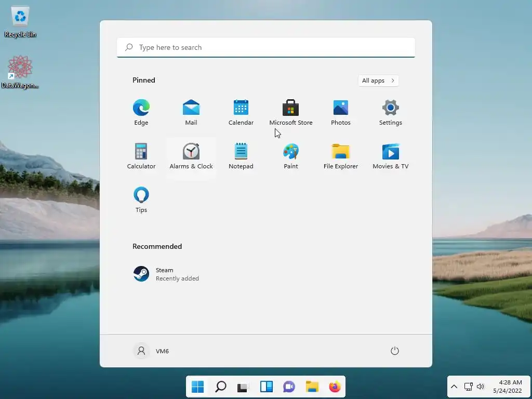Click the Recommended section heading
The height and width of the screenshot is (399, 532).
click(157, 246)
